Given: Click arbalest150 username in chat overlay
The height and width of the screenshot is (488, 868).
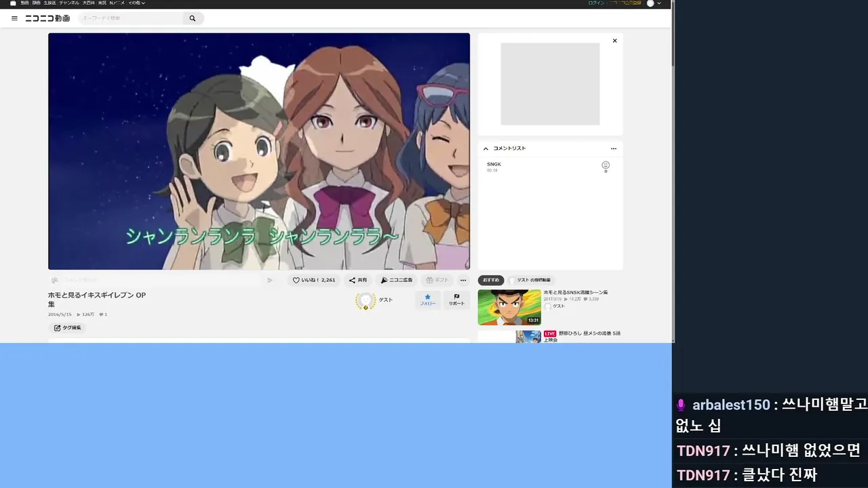Looking at the screenshot, I should pos(731,405).
